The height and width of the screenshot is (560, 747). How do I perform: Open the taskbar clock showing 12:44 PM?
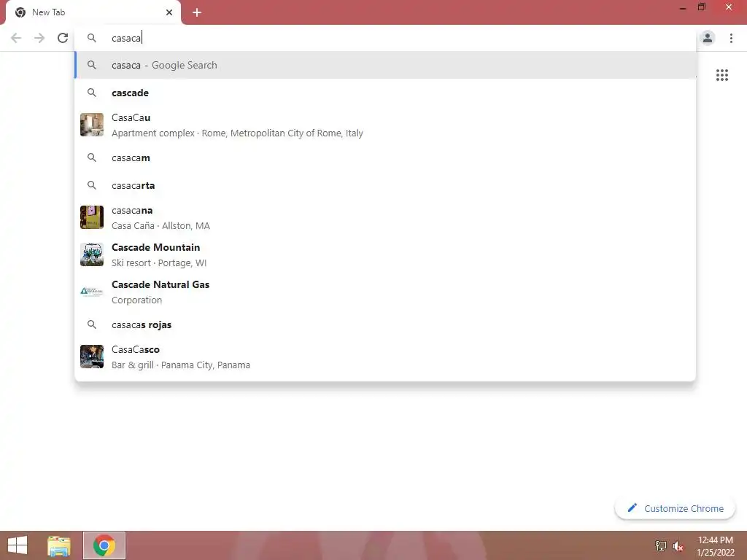pyautogui.click(x=716, y=546)
